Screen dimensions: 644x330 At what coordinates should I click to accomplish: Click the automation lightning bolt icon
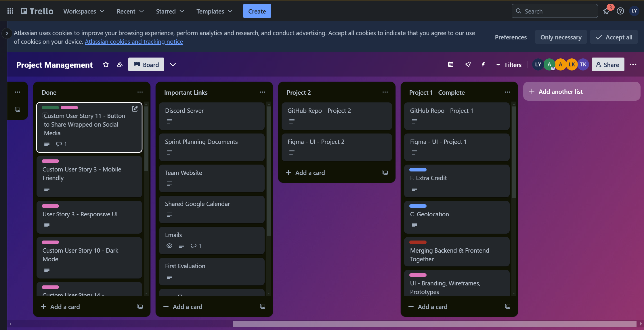(x=483, y=64)
